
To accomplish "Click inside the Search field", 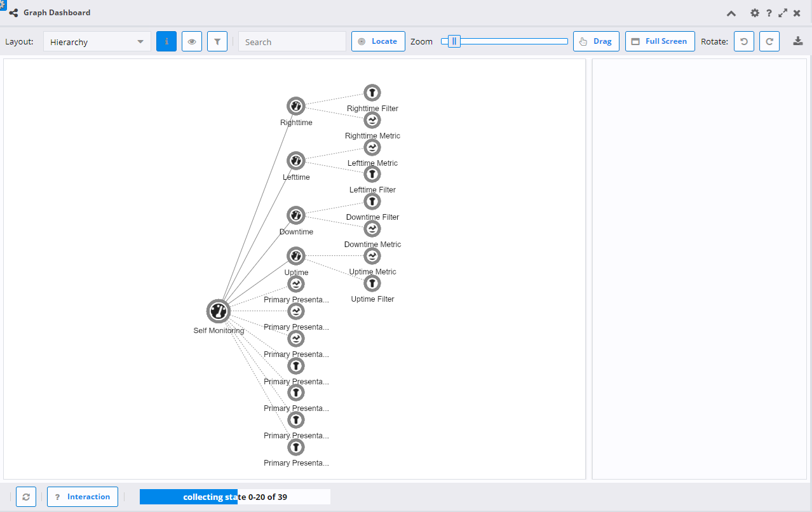I will (x=292, y=41).
